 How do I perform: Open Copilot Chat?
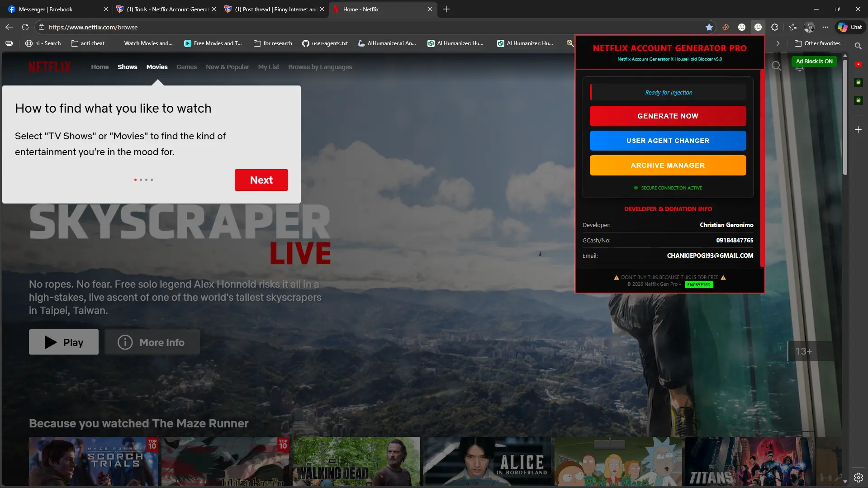pyautogui.click(x=850, y=27)
